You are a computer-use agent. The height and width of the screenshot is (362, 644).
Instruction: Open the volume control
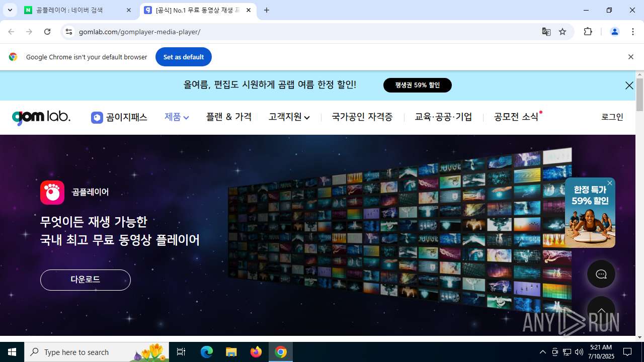pos(579,352)
